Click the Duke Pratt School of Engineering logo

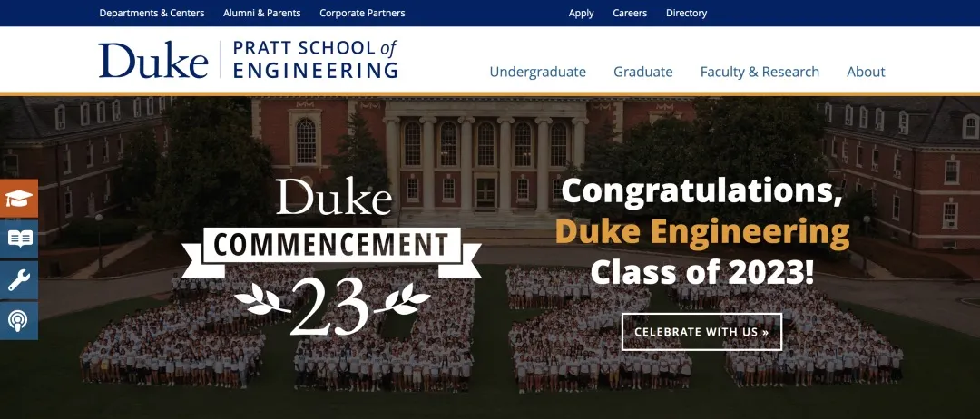coord(248,60)
